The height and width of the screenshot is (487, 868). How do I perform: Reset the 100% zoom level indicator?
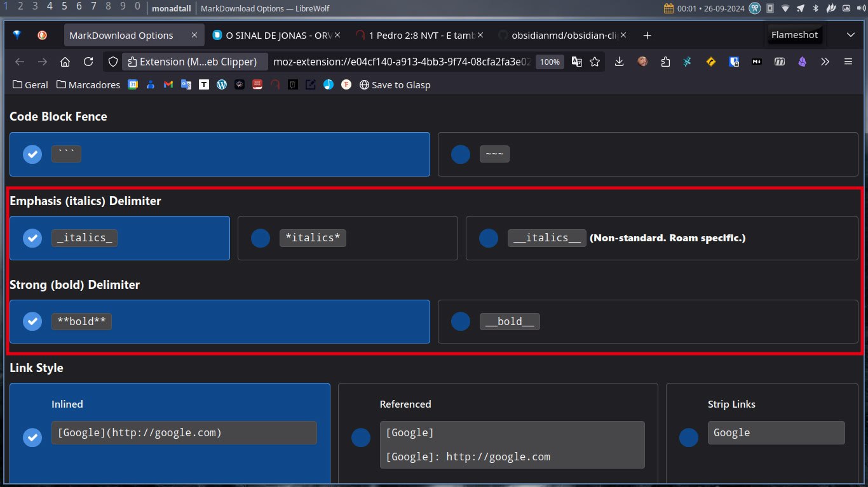[x=550, y=62]
